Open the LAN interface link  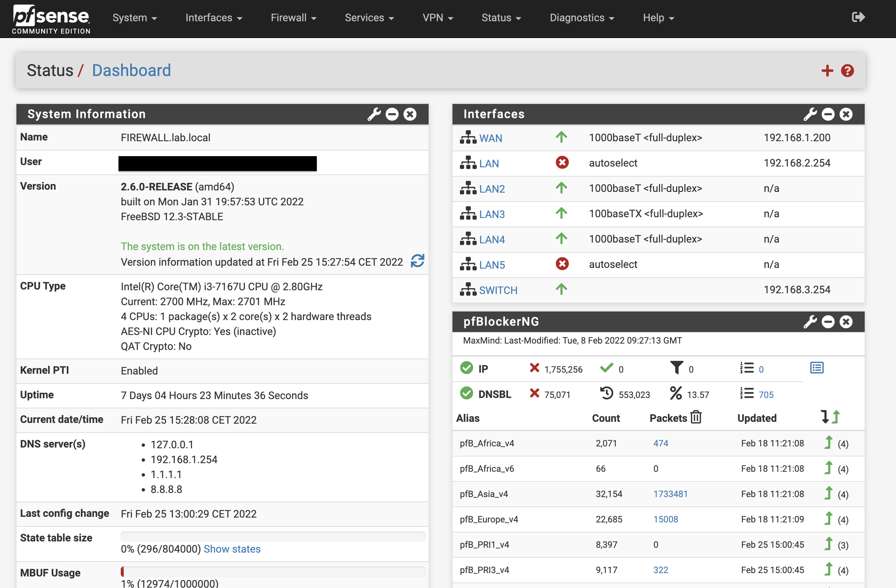pyautogui.click(x=489, y=163)
